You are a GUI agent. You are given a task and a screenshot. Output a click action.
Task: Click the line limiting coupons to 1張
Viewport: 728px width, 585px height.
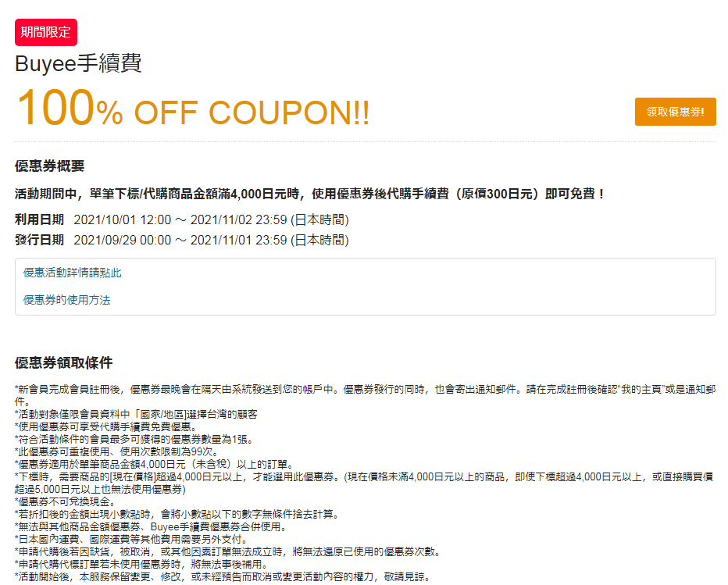pos(134,439)
